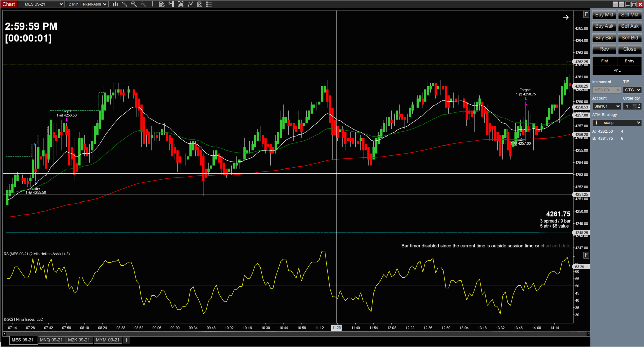This screenshot has width=644, height=347.
Task: Click the Sell Bid button
Action: (x=630, y=38)
